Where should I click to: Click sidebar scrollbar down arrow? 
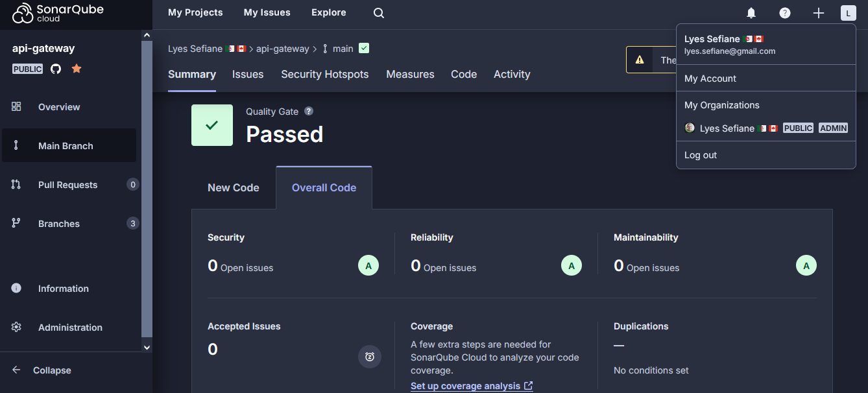(147, 348)
